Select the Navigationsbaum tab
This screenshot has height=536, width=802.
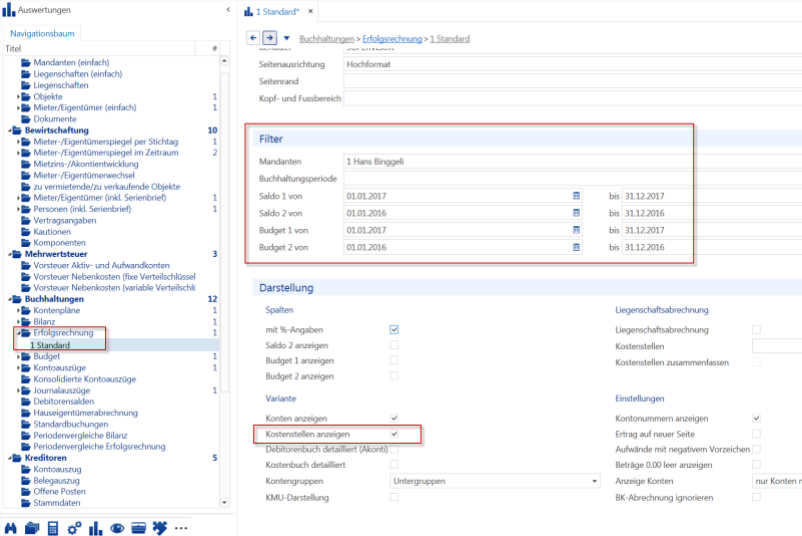[x=42, y=33]
